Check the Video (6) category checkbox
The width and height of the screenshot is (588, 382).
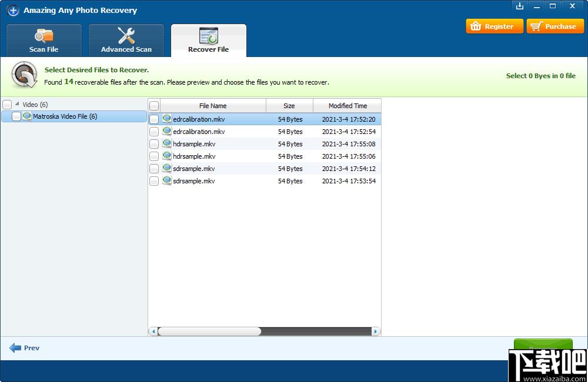coord(7,105)
